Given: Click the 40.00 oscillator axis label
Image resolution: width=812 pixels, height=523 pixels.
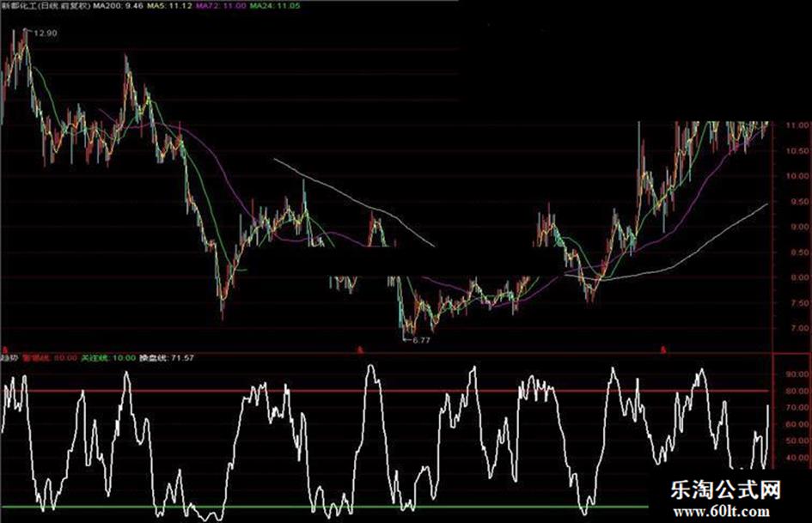Looking at the screenshot, I should click(x=797, y=458).
